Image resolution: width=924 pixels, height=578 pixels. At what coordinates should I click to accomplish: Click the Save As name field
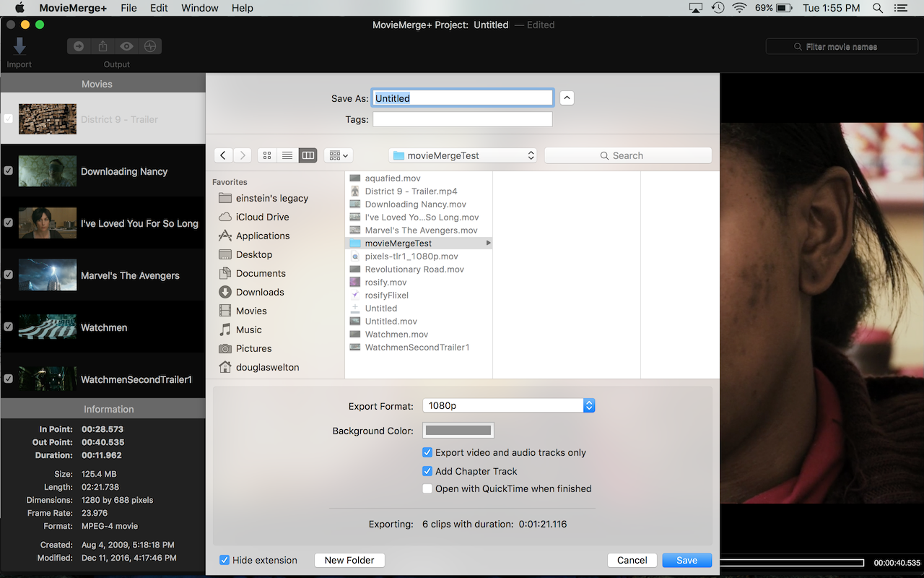click(x=463, y=98)
